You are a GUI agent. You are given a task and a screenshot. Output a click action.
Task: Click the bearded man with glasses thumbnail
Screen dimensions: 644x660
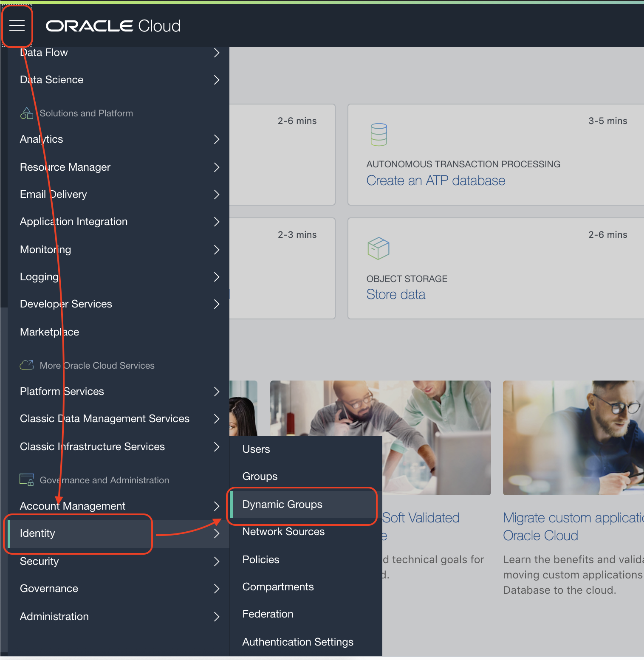tap(573, 438)
